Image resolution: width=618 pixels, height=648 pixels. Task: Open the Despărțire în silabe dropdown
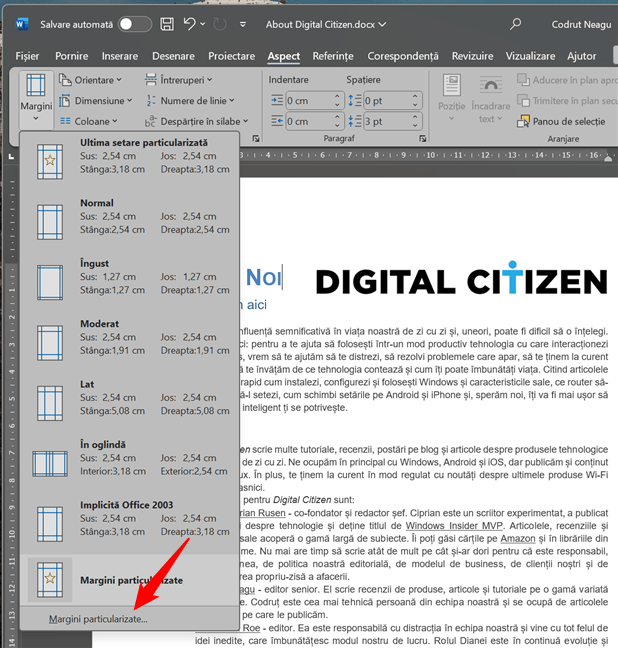pos(197,121)
